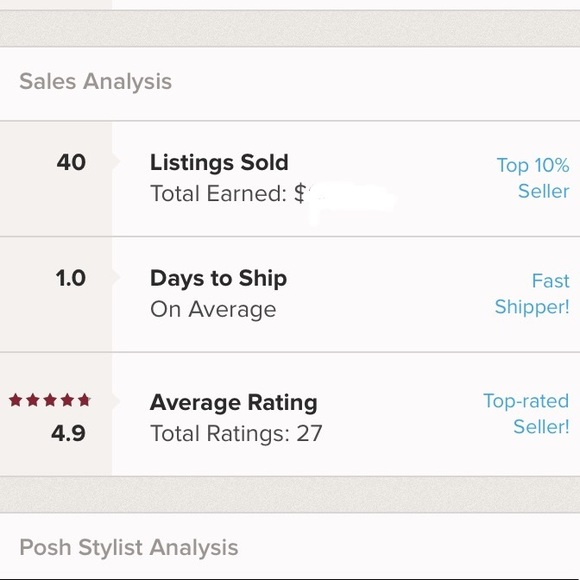Click the fourth rating star

click(x=68, y=400)
